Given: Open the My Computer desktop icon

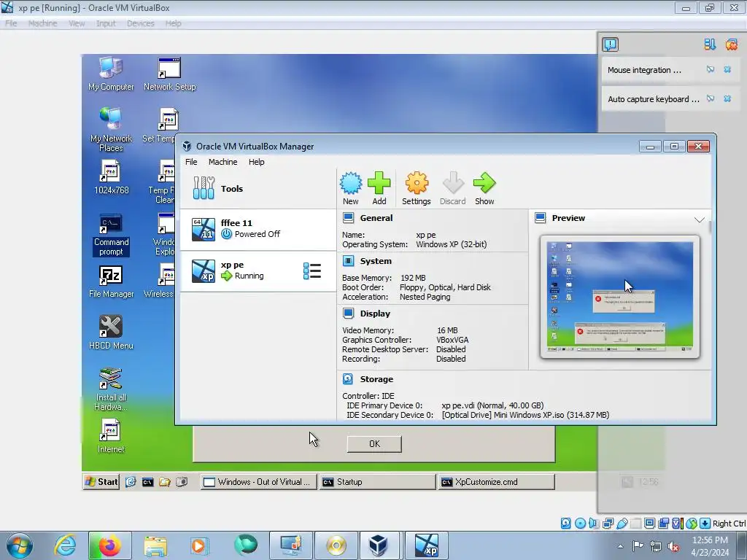Looking at the screenshot, I should click(x=111, y=74).
